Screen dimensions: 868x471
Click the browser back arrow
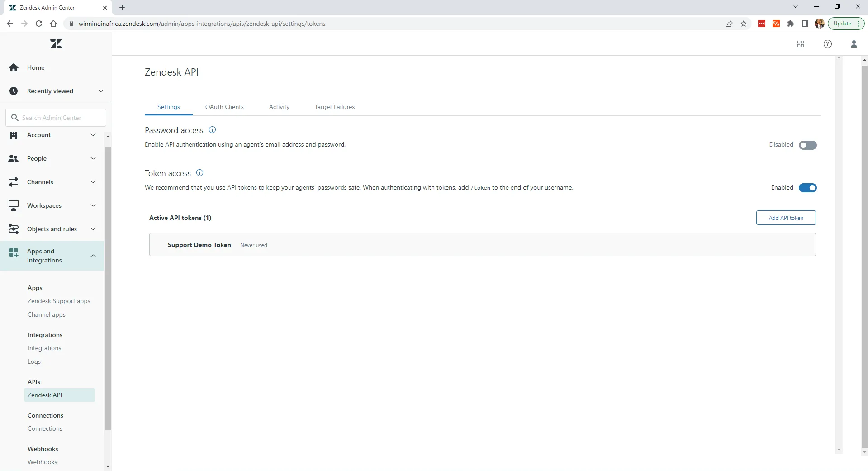point(10,24)
